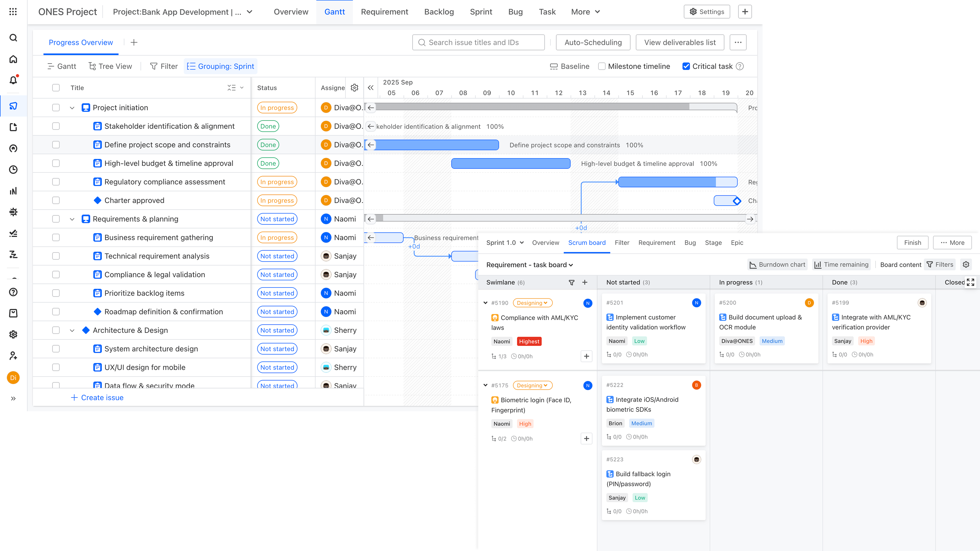The width and height of the screenshot is (980, 551).
Task: Check the row checkbox for Project initiation
Action: (56, 107)
